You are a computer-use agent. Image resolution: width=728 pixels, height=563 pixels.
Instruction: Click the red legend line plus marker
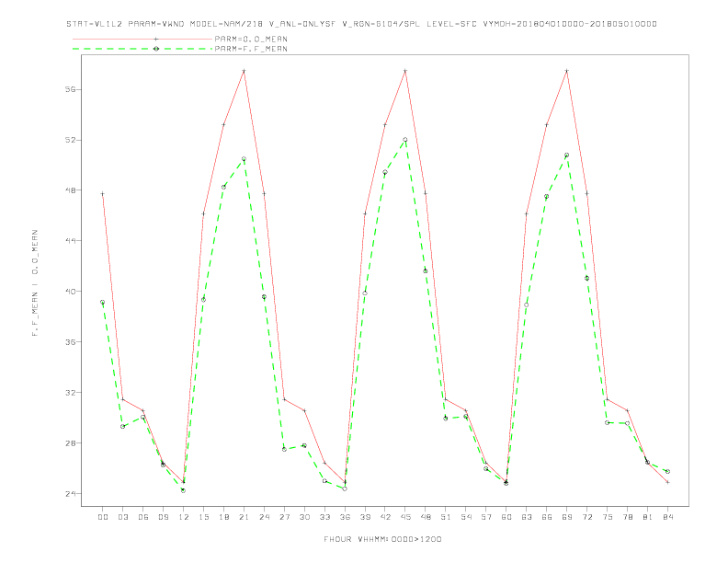pyautogui.click(x=156, y=39)
